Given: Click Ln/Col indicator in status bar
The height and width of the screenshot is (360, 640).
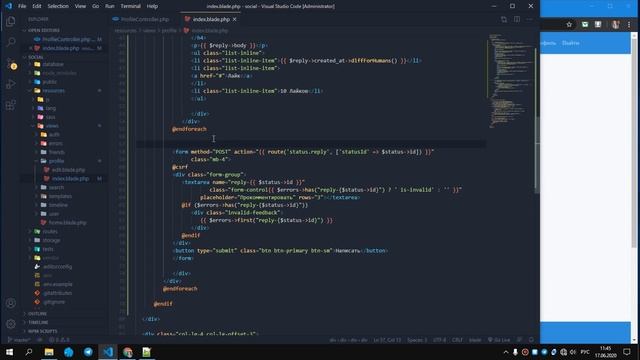Looking at the screenshot, I should pos(387,340).
